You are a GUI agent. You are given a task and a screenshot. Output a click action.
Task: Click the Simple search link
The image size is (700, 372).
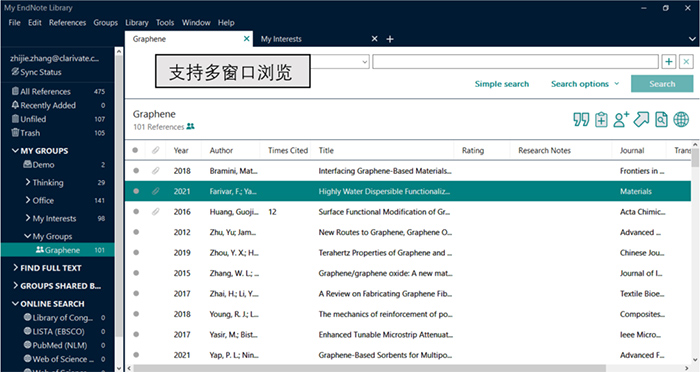point(502,84)
